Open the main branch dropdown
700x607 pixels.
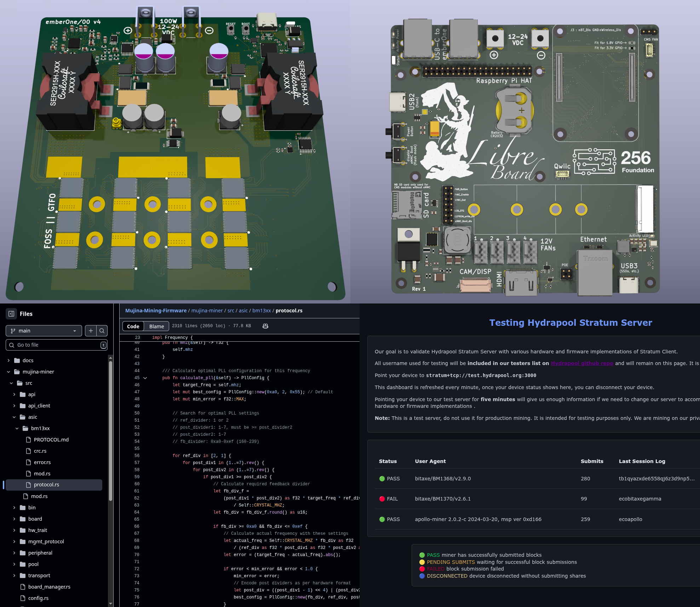pos(44,331)
